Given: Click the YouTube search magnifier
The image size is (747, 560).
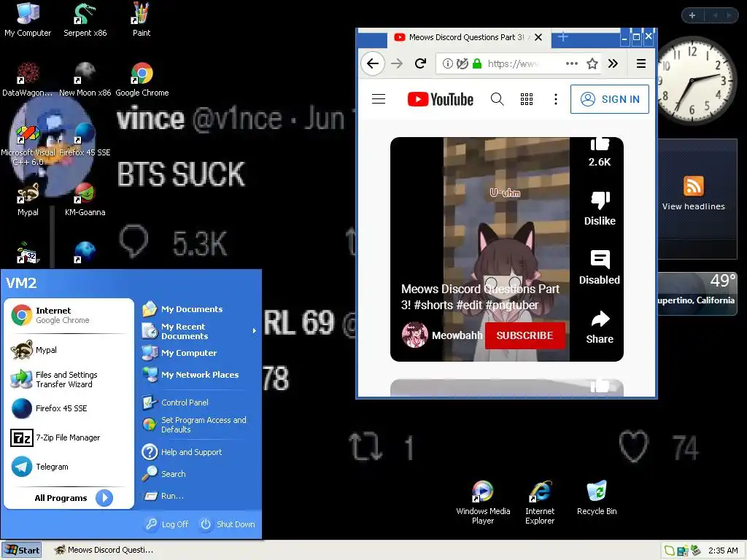Looking at the screenshot, I should click(x=497, y=99).
